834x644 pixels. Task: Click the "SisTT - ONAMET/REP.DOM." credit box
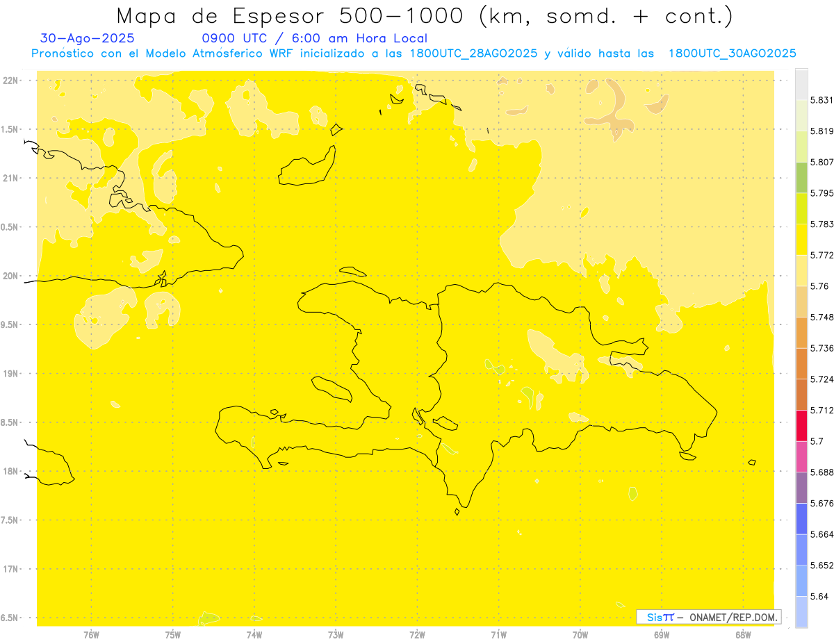[x=709, y=617]
